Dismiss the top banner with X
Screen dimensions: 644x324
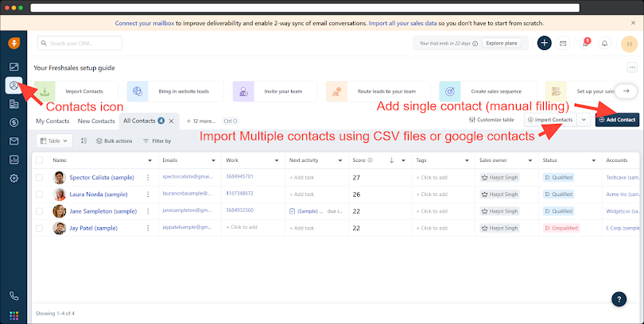[x=634, y=23]
